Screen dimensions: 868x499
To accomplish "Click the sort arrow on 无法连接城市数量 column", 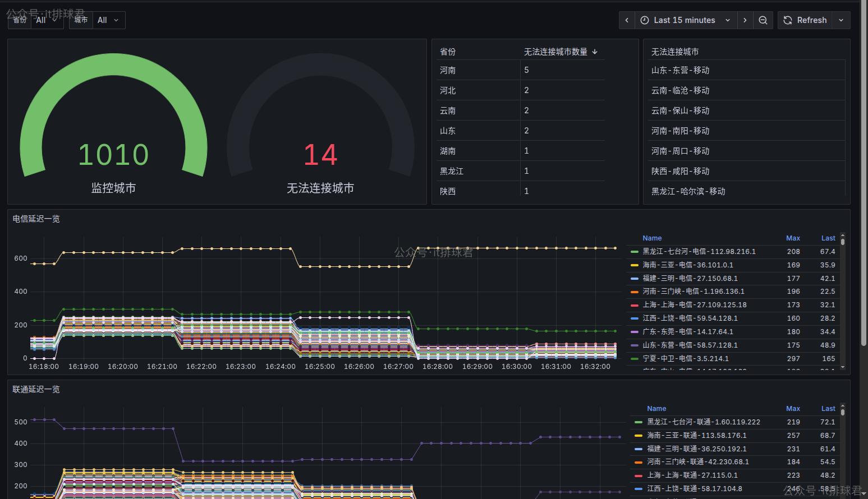I will click(x=595, y=52).
